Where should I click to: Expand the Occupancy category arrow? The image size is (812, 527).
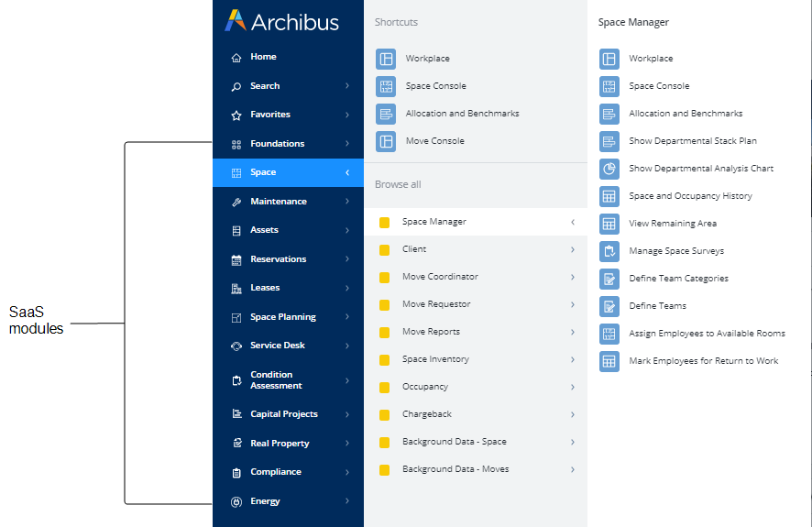point(573,387)
